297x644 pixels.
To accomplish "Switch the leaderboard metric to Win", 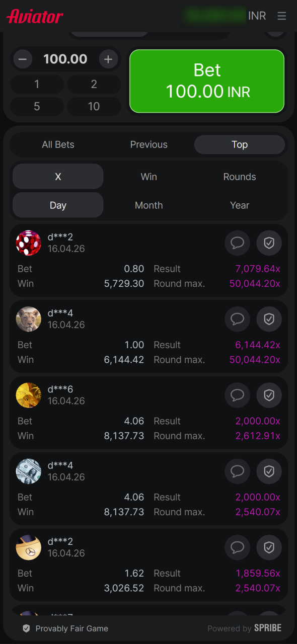I will tap(148, 177).
